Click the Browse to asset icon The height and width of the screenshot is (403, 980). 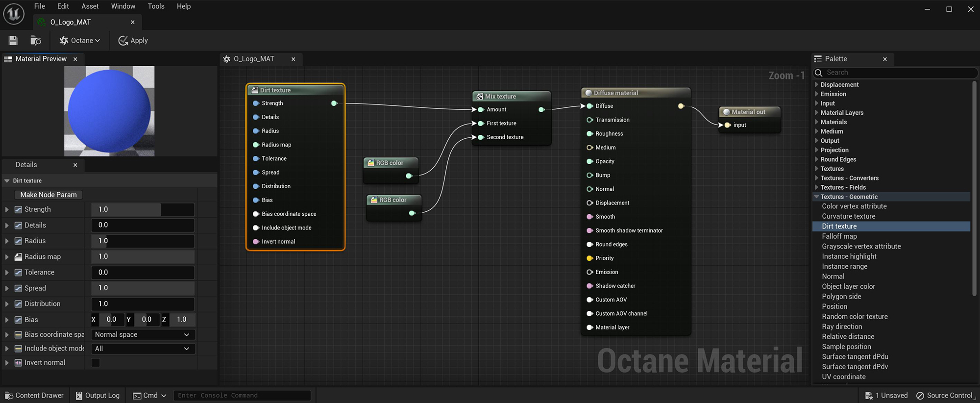36,41
